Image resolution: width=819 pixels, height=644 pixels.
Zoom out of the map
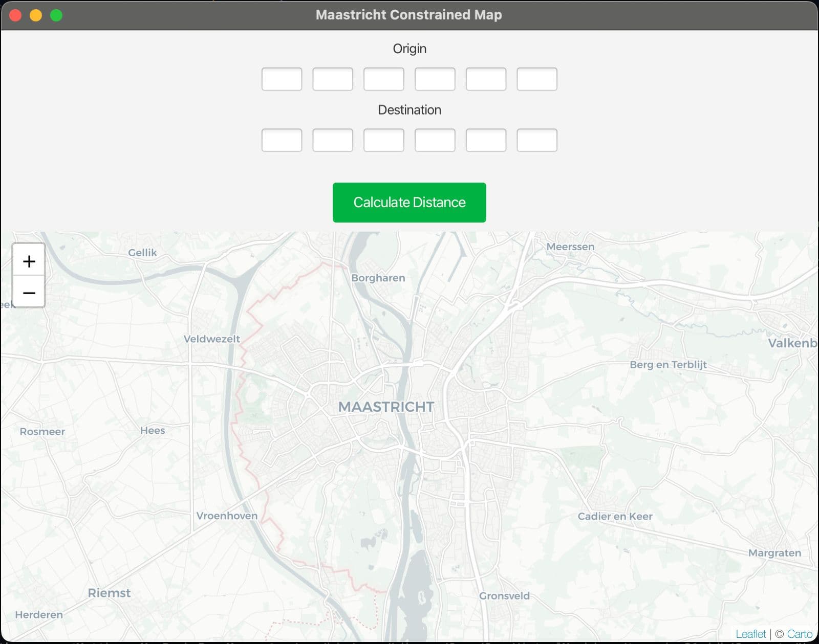(x=29, y=293)
